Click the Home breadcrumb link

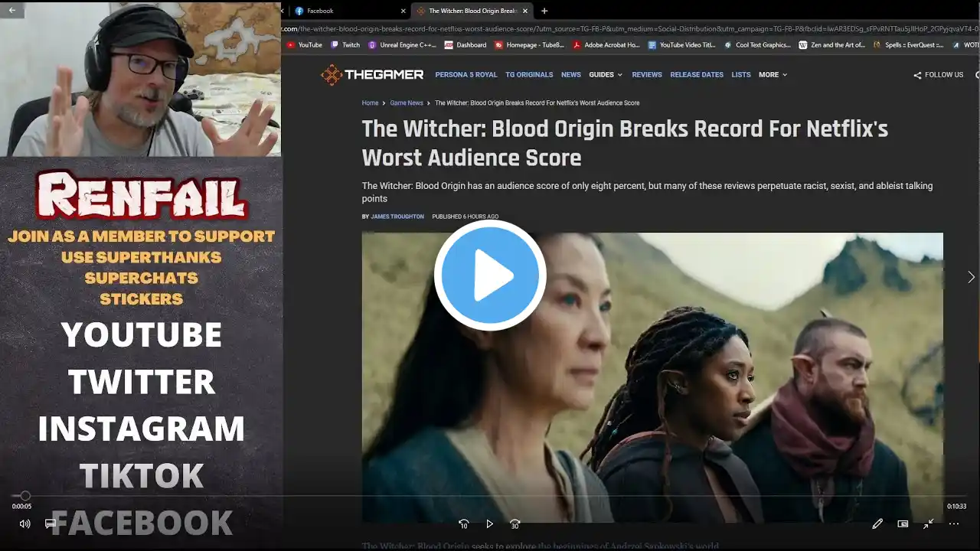pos(371,103)
